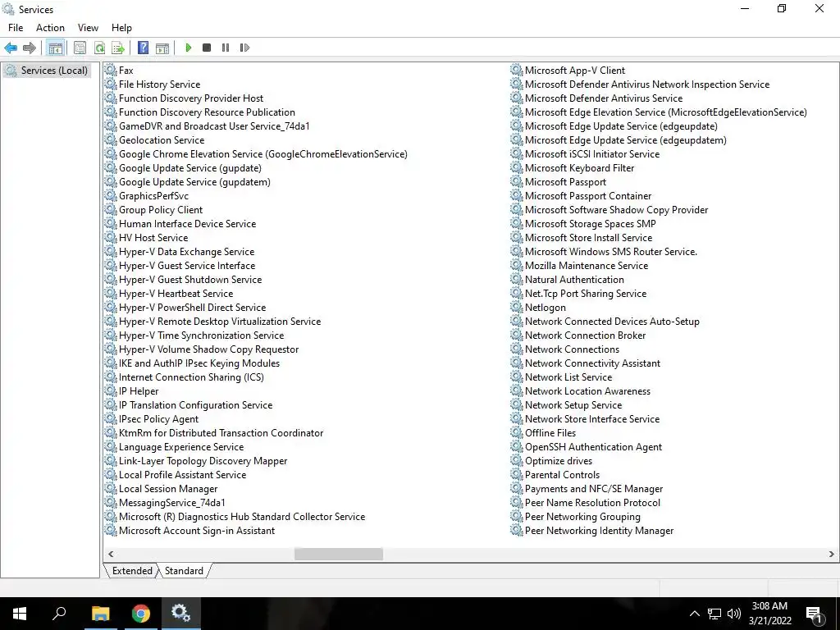Click the green Start Service icon
Image resolution: width=840 pixels, height=630 pixels.
[x=189, y=48]
